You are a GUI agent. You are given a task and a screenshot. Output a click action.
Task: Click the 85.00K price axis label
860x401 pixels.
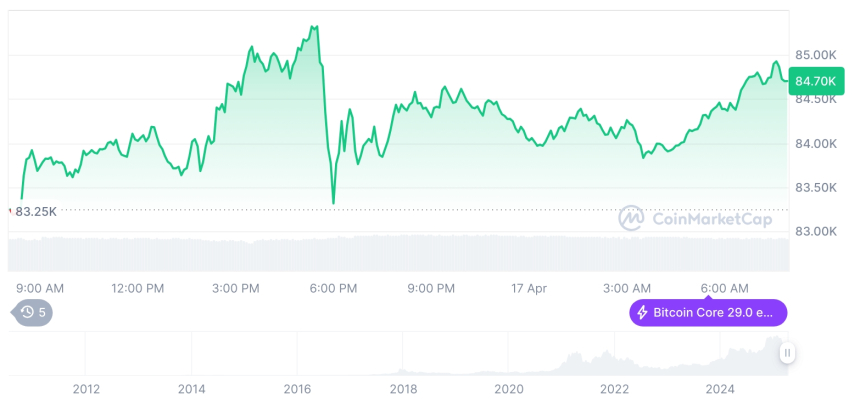(x=815, y=54)
